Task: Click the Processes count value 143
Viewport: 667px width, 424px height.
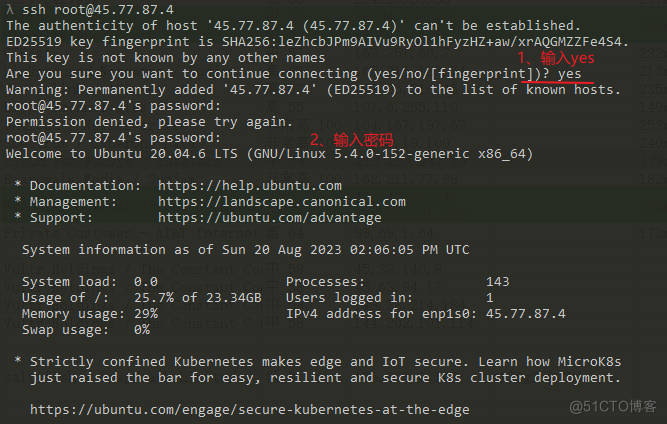Action: tap(497, 282)
